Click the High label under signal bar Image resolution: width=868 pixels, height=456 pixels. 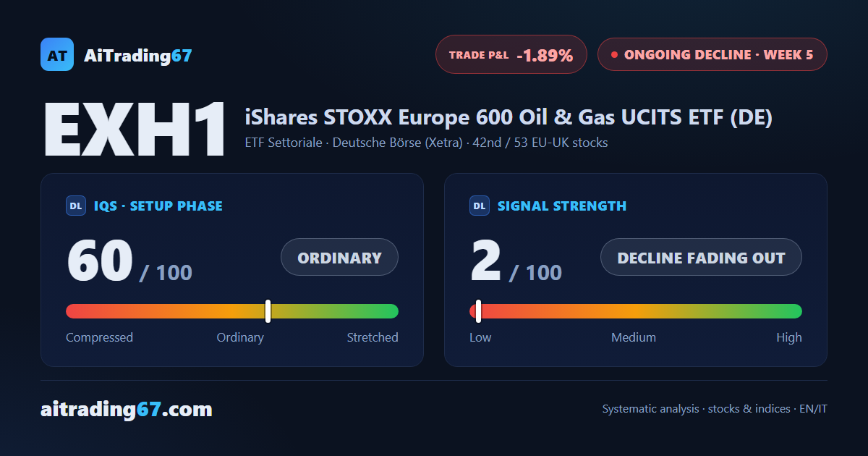point(789,337)
